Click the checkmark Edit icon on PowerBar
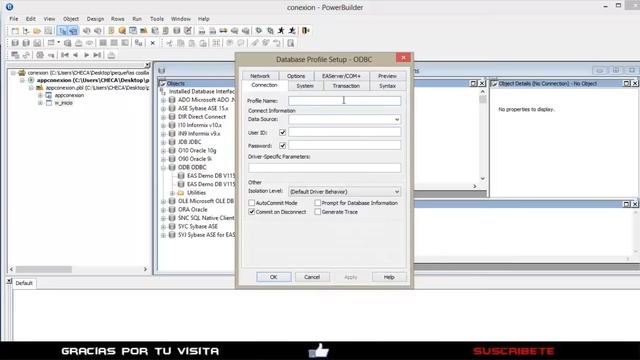Viewport: 640px width, 360px height. [188, 31]
